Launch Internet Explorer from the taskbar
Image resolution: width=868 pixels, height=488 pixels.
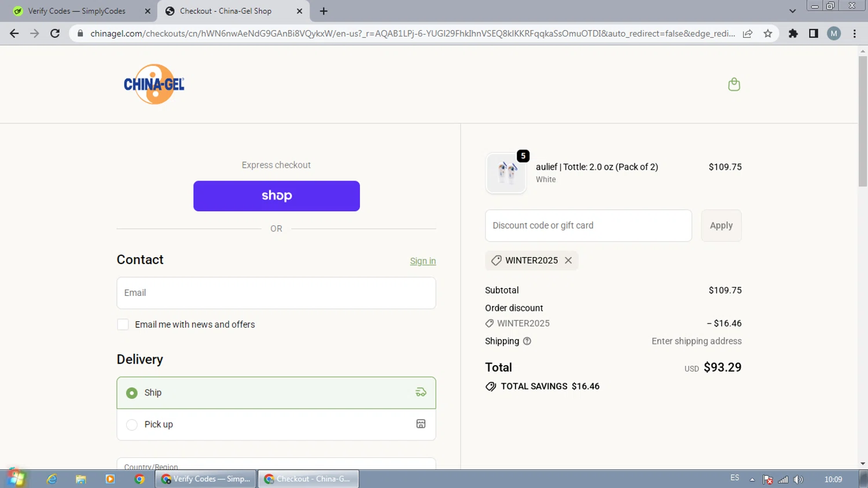pyautogui.click(x=52, y=479)
